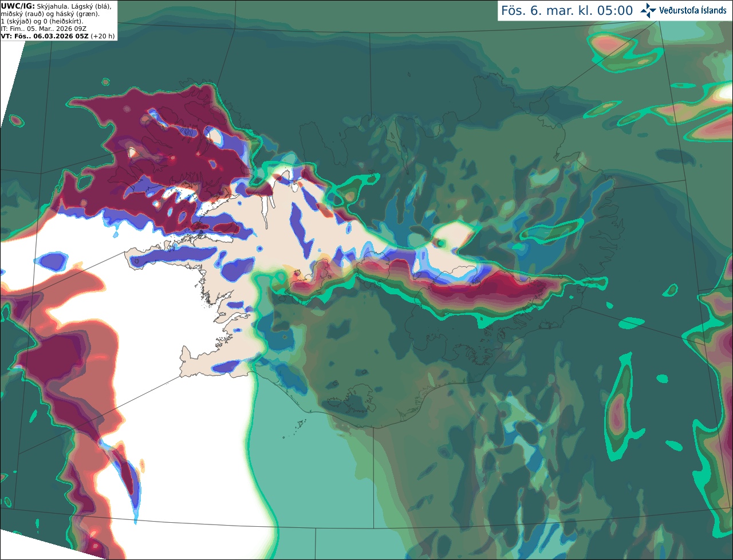Click the Veðurstofa Íslands logo icon

pos(648,10)
